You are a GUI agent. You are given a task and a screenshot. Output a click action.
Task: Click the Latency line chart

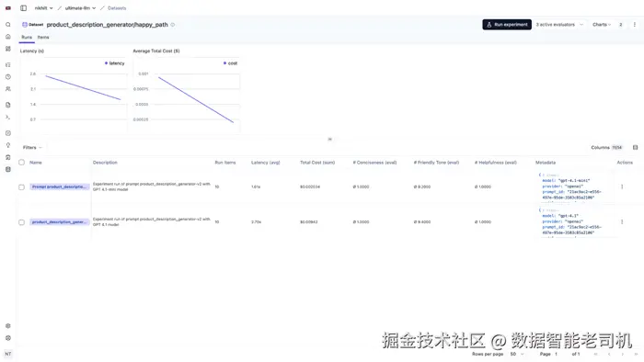tap(74, 96)
